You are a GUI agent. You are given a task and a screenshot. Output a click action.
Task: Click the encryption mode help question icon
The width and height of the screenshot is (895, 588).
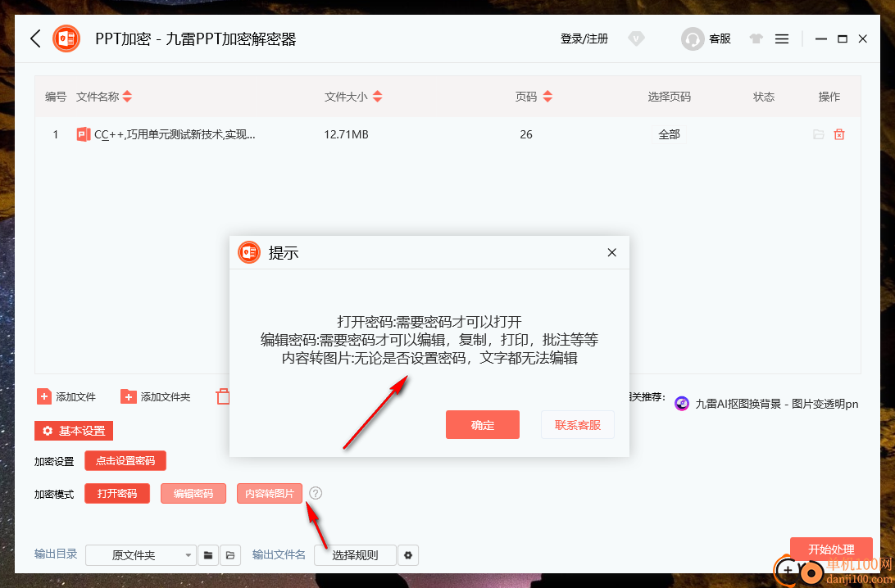coord(316,493)
